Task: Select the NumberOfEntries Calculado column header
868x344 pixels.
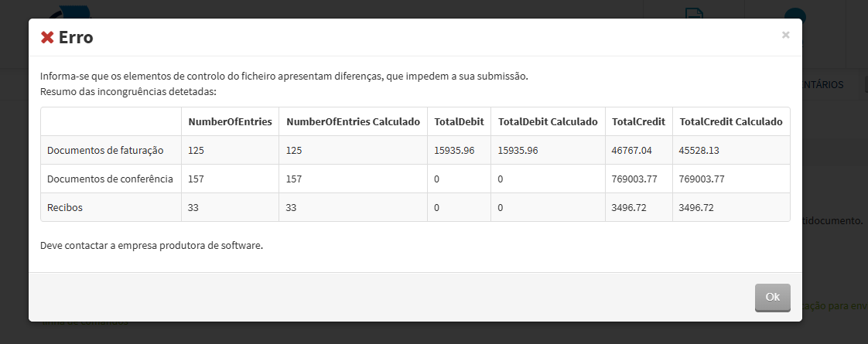Action: tap(353, 121)
